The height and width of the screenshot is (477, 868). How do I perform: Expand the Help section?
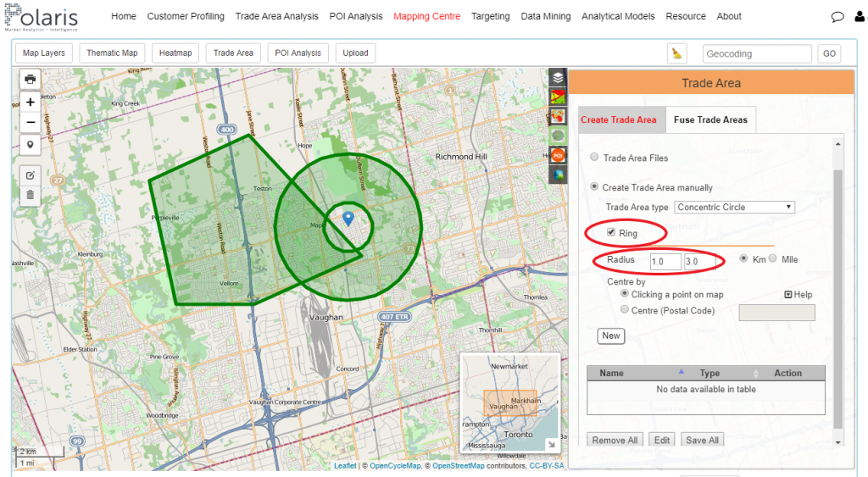pos(798,294)
